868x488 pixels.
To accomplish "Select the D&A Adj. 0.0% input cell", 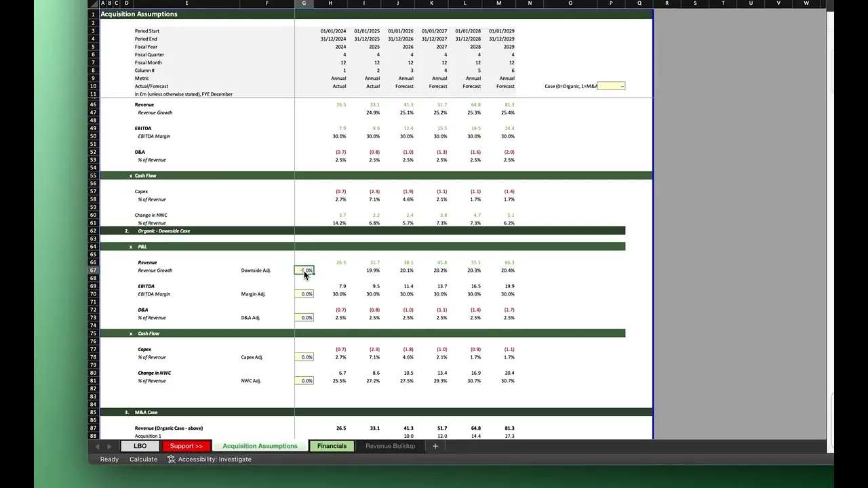I will pyautogui.click(x=304, y=318).
